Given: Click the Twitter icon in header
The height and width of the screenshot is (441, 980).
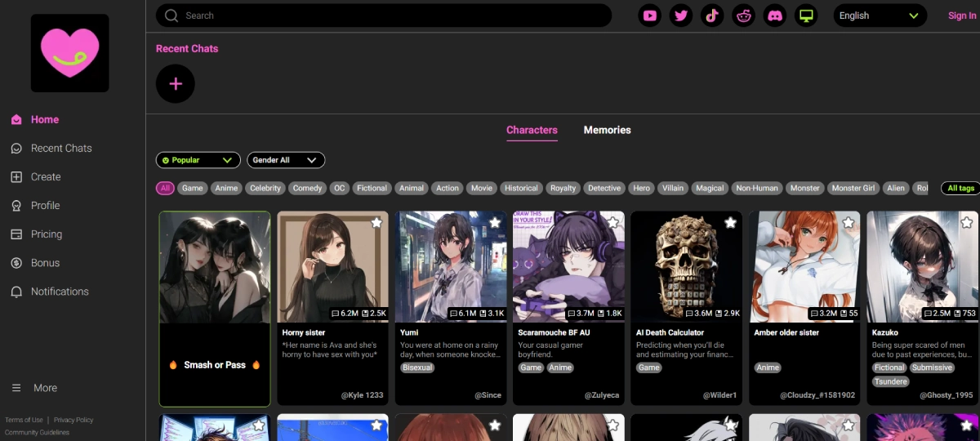Looking at the screenshot, I should click(681, 16).
